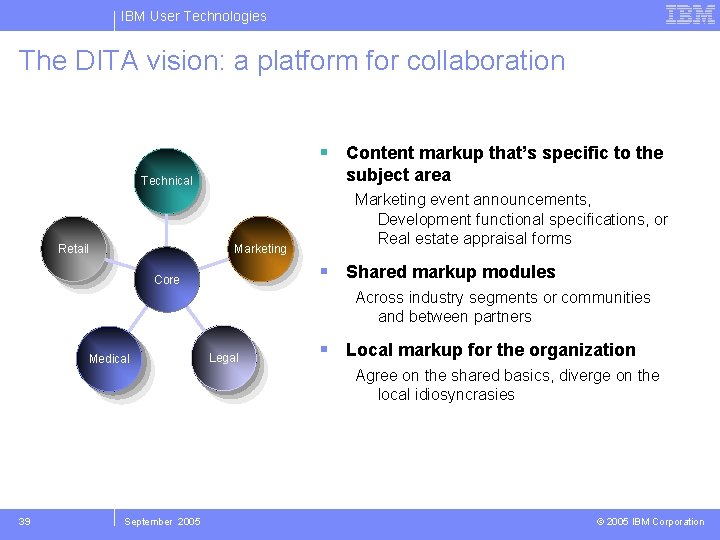Click the slide title 'The DITA vision'

[x=292, y=61]
